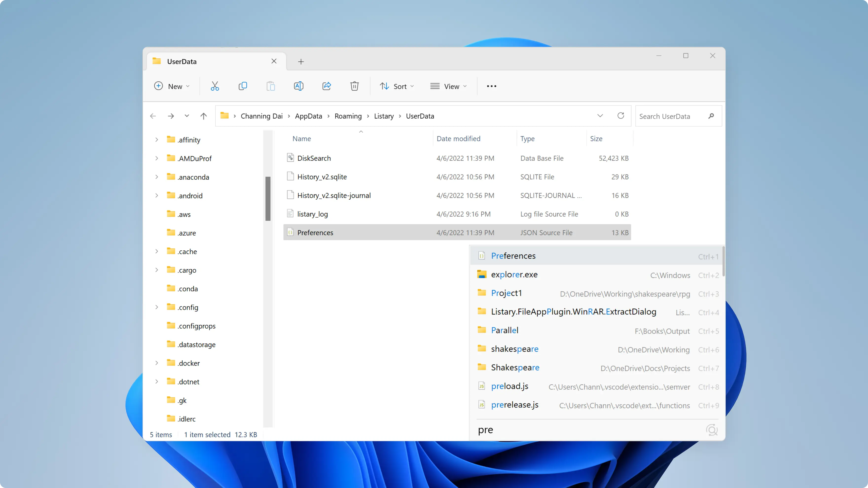868x488 pixels.
Task: Click Roaming in breadcrumb path
Action: [348, 116]
